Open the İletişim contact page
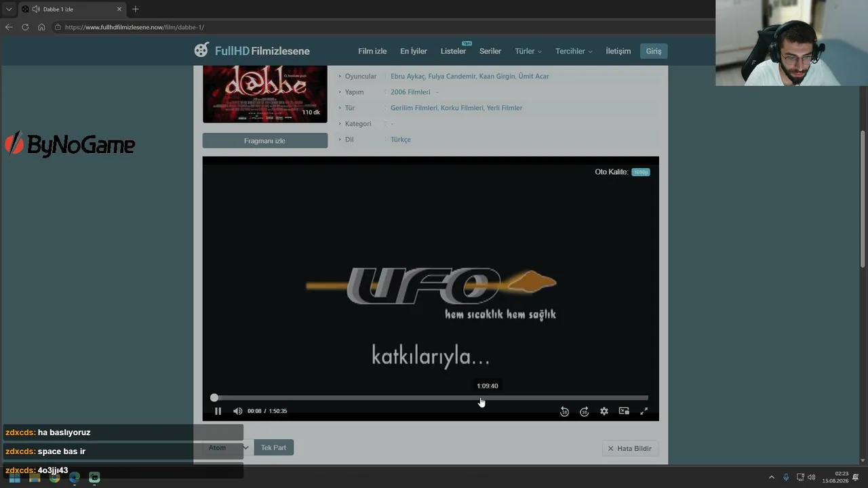This screenshot has width=868, height=488. coord(618,51)
